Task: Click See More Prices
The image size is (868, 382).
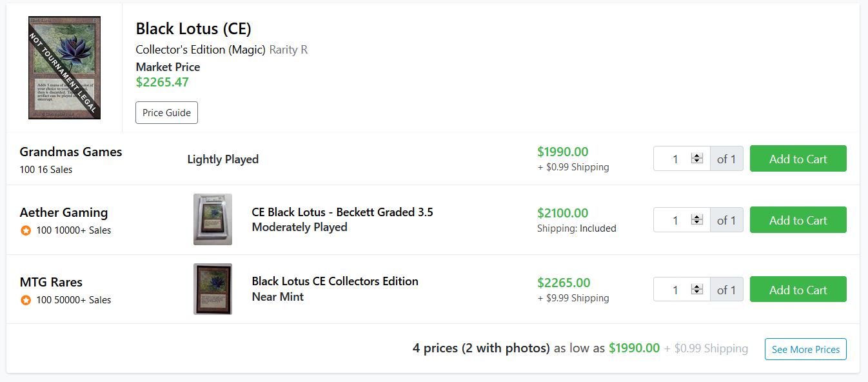Action: point(805,349)
